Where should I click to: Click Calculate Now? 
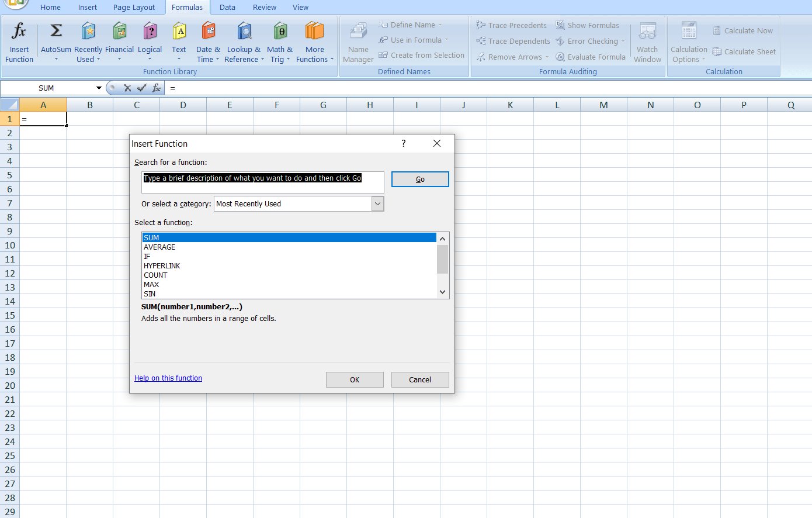pos(742,30)
